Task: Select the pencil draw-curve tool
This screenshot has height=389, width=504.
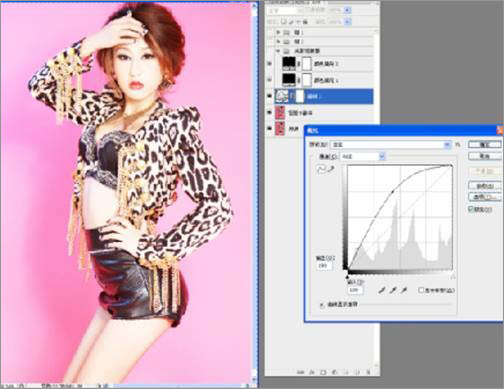Action: 331,169
